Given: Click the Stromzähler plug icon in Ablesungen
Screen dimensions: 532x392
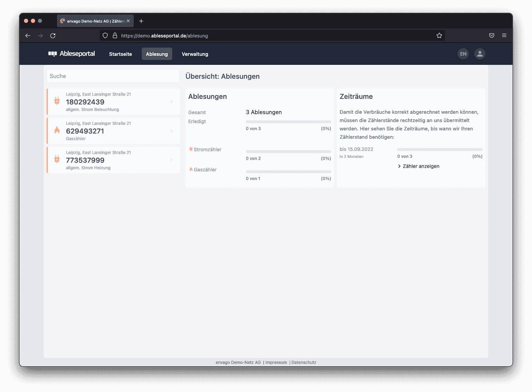Looking at the screenshot, I should tap(191, 149).
